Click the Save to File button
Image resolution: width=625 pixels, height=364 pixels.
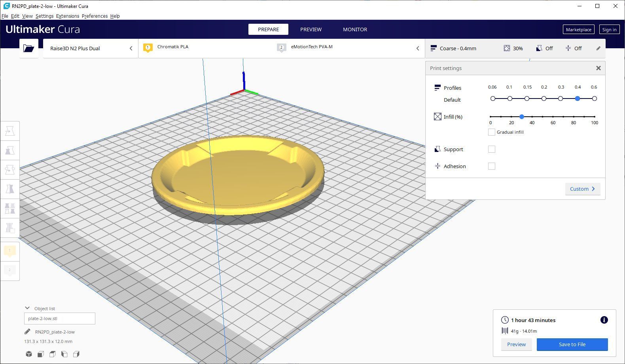pos(572,344)
